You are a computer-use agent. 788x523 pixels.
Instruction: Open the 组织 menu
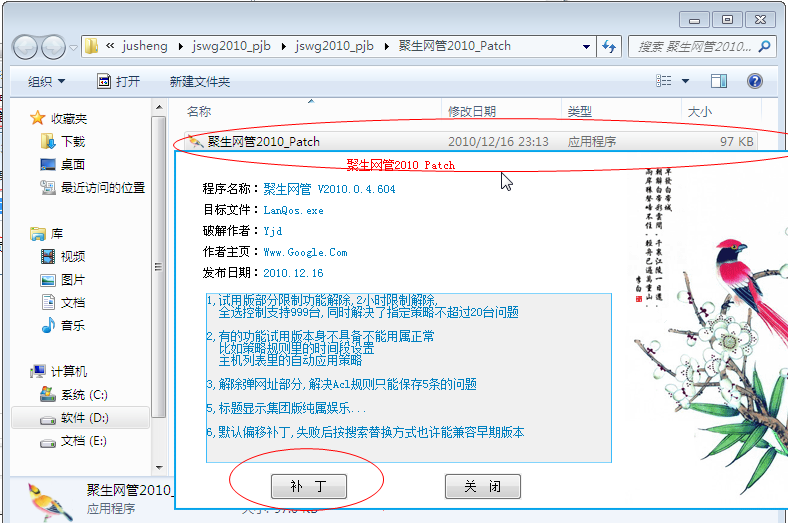point(46,81)
